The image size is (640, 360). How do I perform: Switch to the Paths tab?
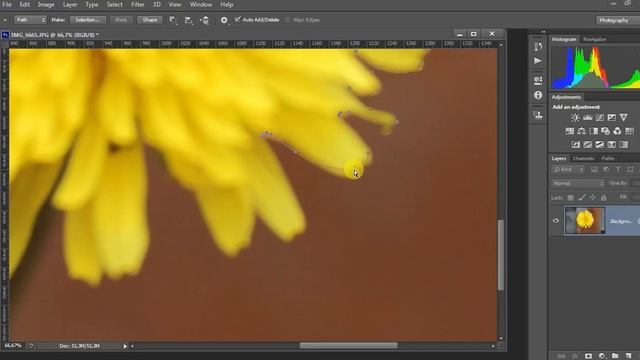[607, 158]
